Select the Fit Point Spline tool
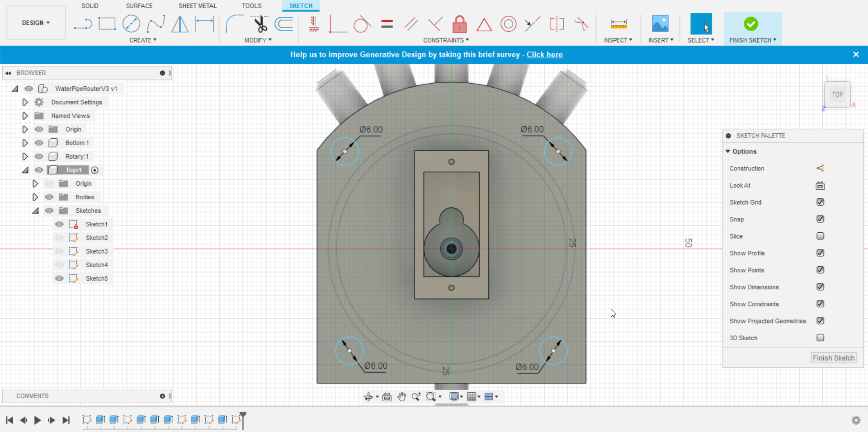 [156, 23]
